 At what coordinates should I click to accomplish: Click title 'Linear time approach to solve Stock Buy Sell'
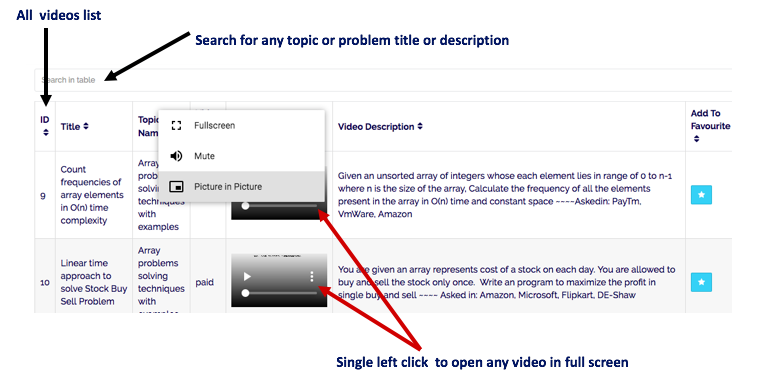93,282
